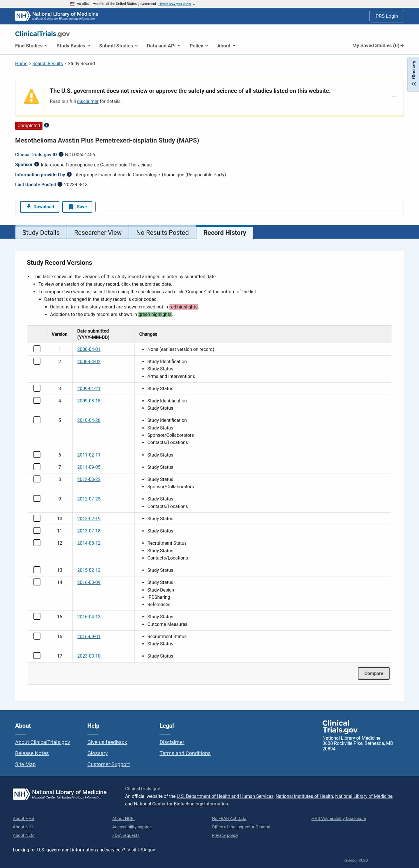419x868 pixels.
Task: Click the info icon beside Last Update Posted
Action: tap(60, 184)
